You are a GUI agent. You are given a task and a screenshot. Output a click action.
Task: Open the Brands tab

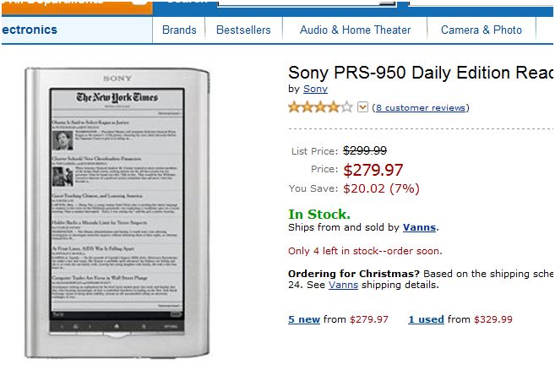tap(179, 30)
